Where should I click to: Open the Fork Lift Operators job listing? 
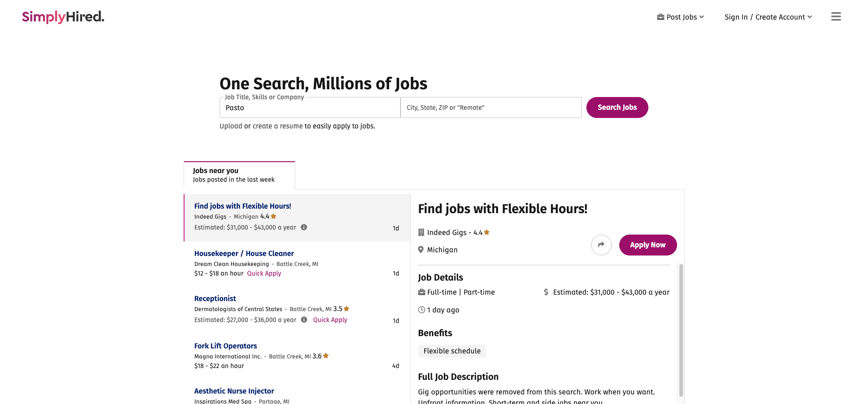coord(226,346)
